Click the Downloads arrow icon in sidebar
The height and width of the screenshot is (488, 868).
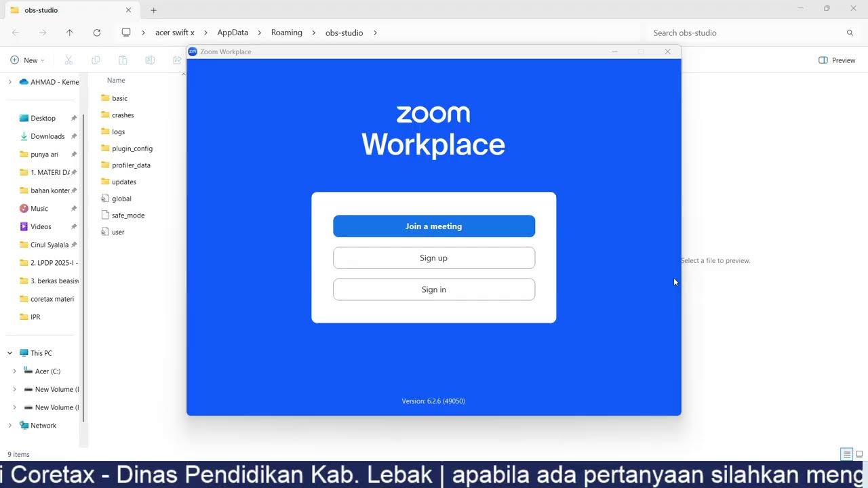point(24,136)
